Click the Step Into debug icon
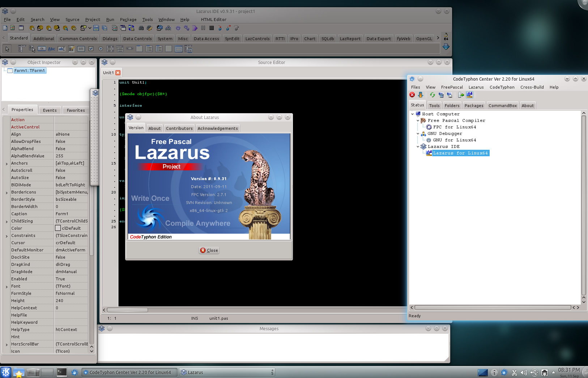The image size is (588, 378). 220,28
